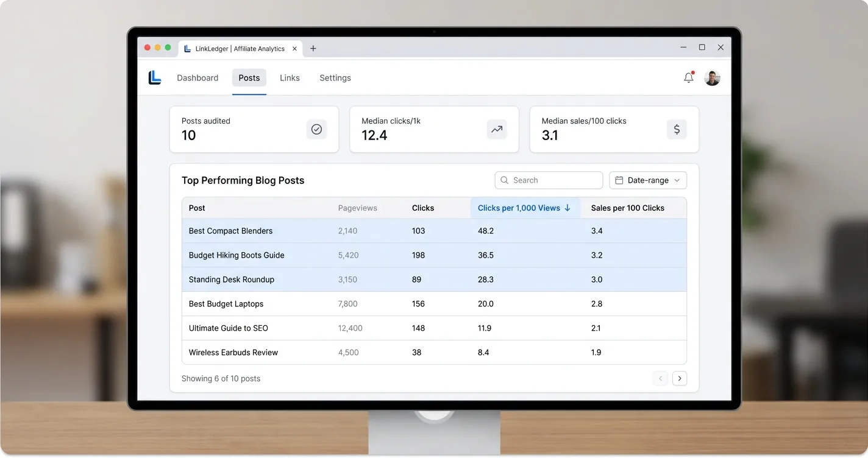Switch to the Dashboard tab
This screenshot has width=868, height=458.
tap(197, 78)
